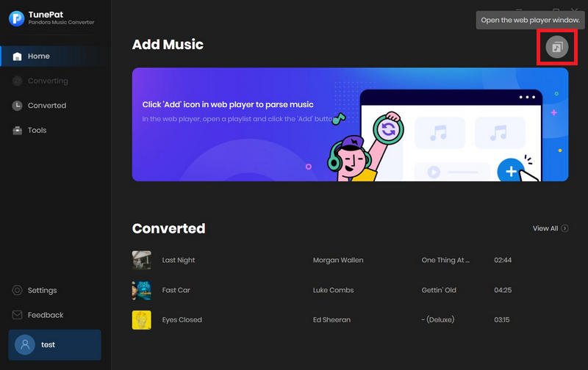Click album name One Thing At ...
This screenshot has height=370, width=588.
(x=445, y=260)
